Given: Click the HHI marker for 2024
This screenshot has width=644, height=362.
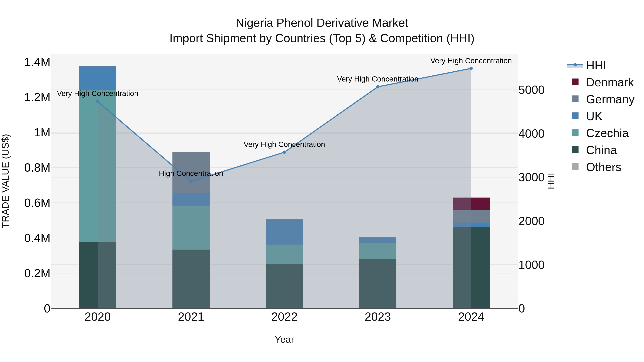Looking at the screenshot, I should tap(471, 68).
